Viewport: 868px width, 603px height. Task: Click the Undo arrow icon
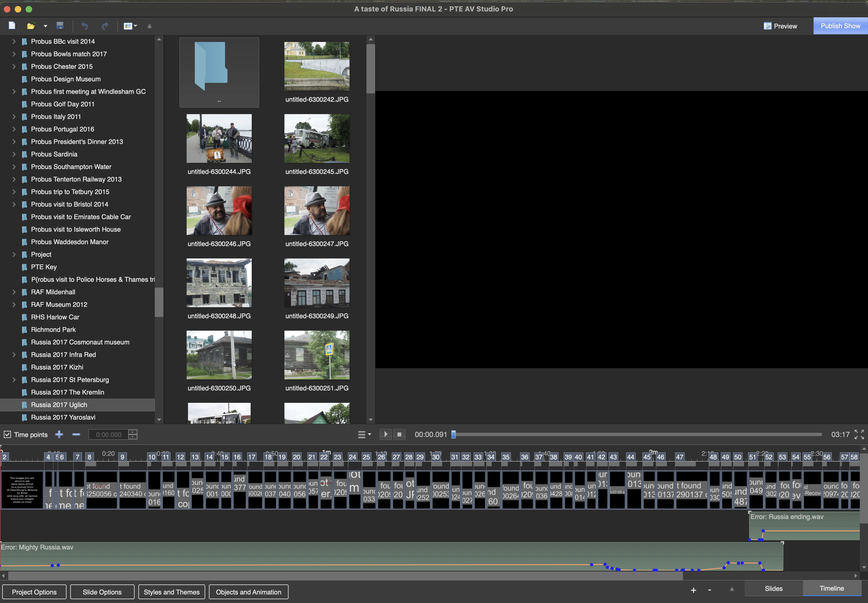coord(85,26)
